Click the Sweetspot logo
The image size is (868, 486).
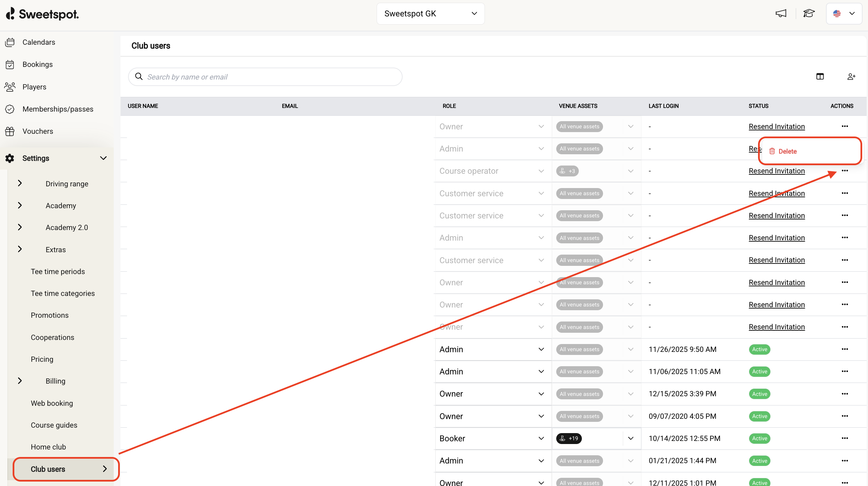pos(42,14)
